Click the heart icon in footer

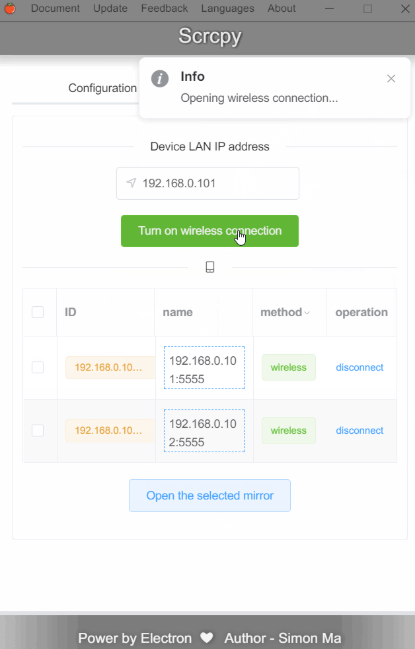207,637
